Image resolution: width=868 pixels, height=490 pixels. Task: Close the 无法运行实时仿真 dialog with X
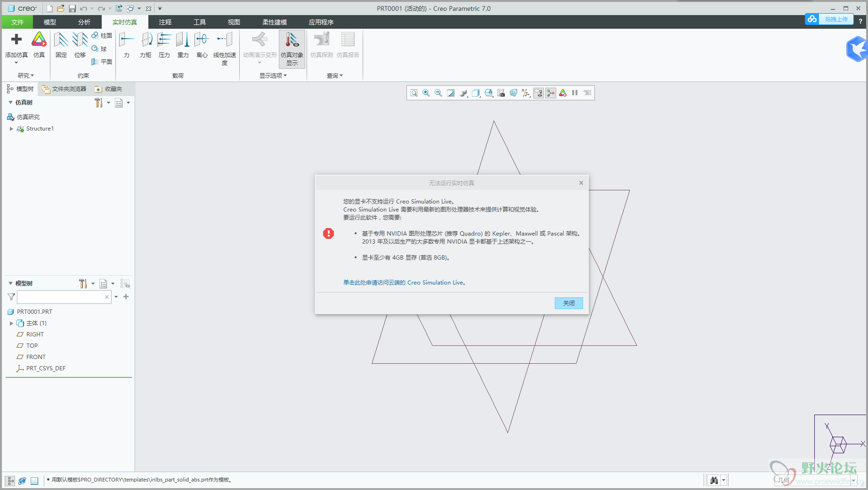pos(581,183)
